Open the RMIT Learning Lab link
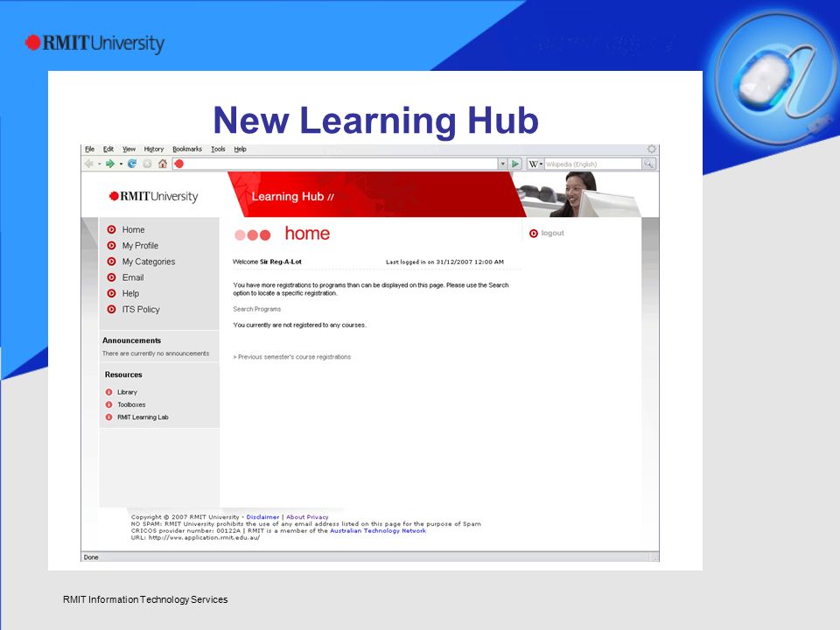The image size is (840, 630). (143, 417)
